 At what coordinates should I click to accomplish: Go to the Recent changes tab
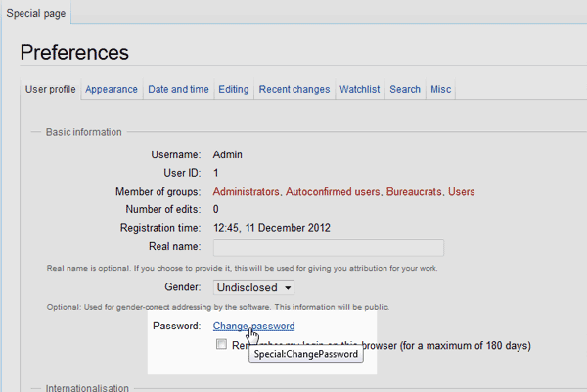294,90
